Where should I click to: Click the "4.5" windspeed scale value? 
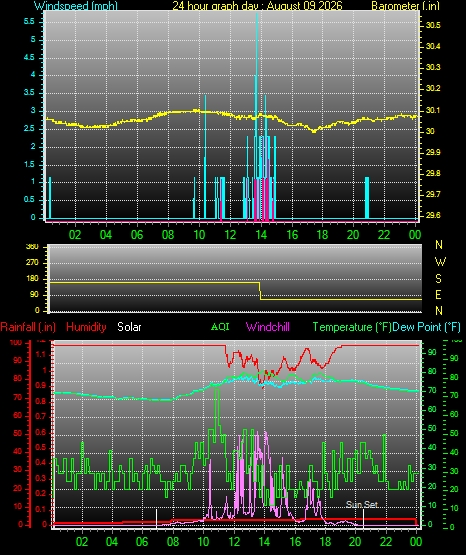click(x=29, y=57)
